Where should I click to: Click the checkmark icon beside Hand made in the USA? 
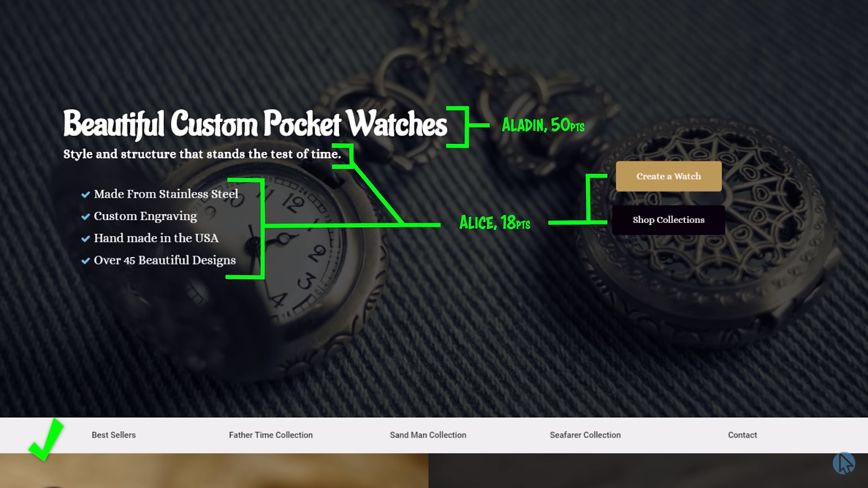(85, 239)
